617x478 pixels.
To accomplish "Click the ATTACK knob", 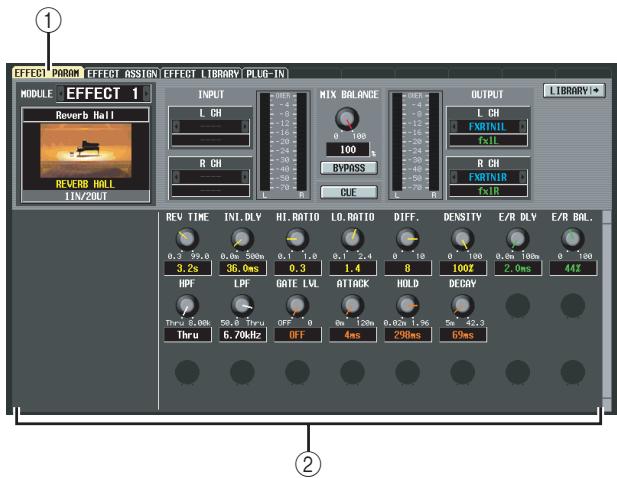I will (x=352, y=305).
